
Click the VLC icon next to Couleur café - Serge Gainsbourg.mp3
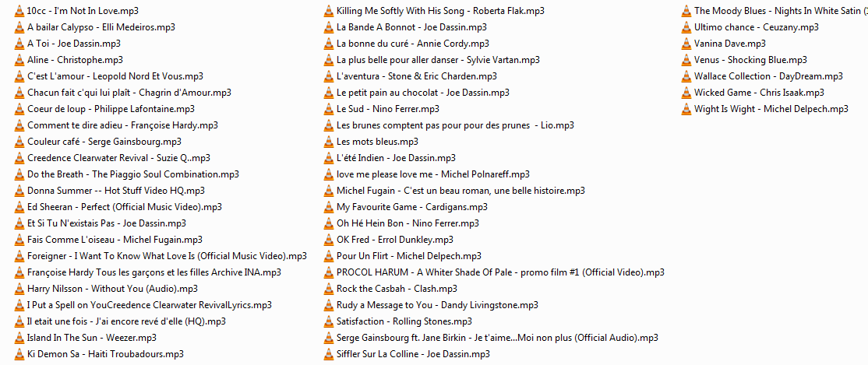point(19,142)
